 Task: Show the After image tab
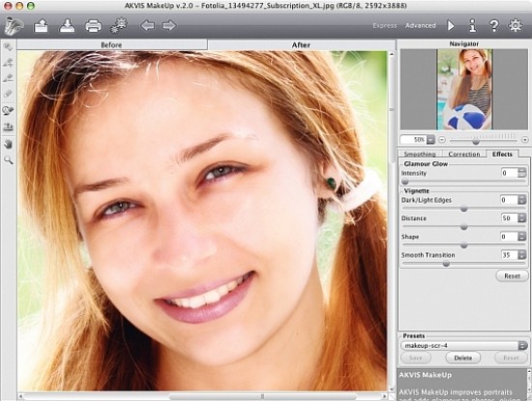pos(301,44)
